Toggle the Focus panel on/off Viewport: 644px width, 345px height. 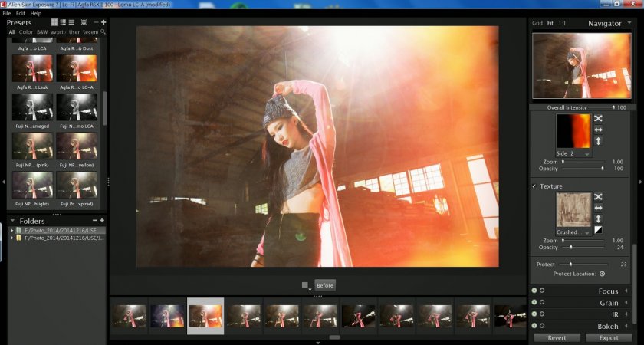coord(534,291)
